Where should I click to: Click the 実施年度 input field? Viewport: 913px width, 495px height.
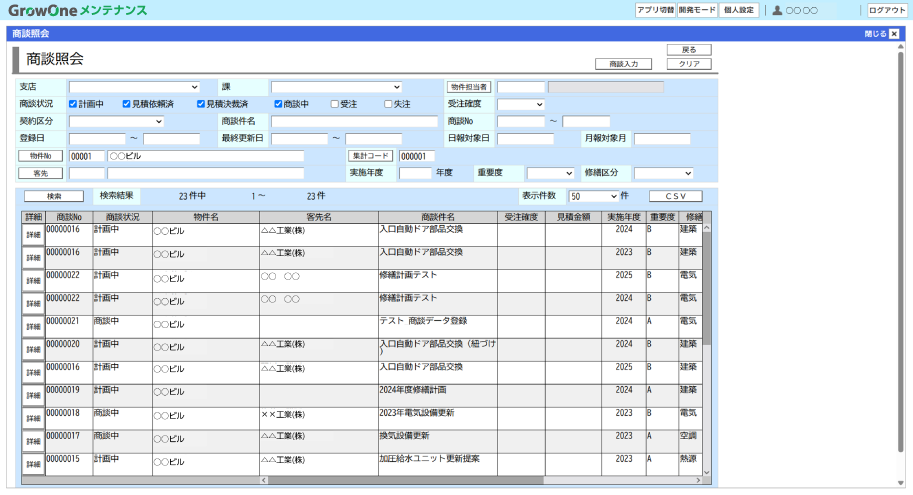415,174
